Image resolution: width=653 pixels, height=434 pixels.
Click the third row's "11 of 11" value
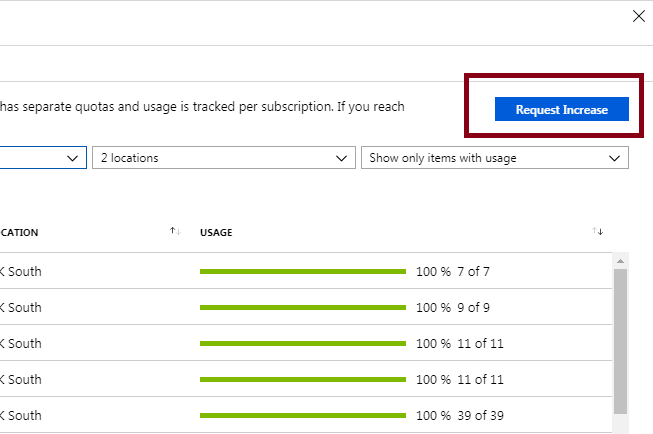point(480,343)
